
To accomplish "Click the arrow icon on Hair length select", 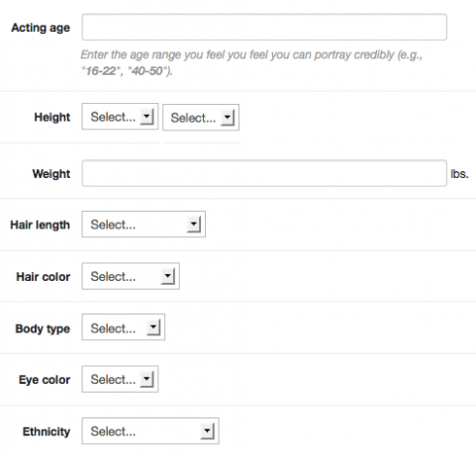I will (194, 225).
